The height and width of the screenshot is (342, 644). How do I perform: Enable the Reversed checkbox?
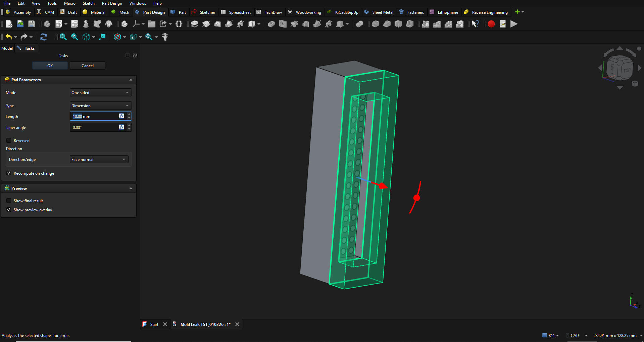tap(9, 140)
